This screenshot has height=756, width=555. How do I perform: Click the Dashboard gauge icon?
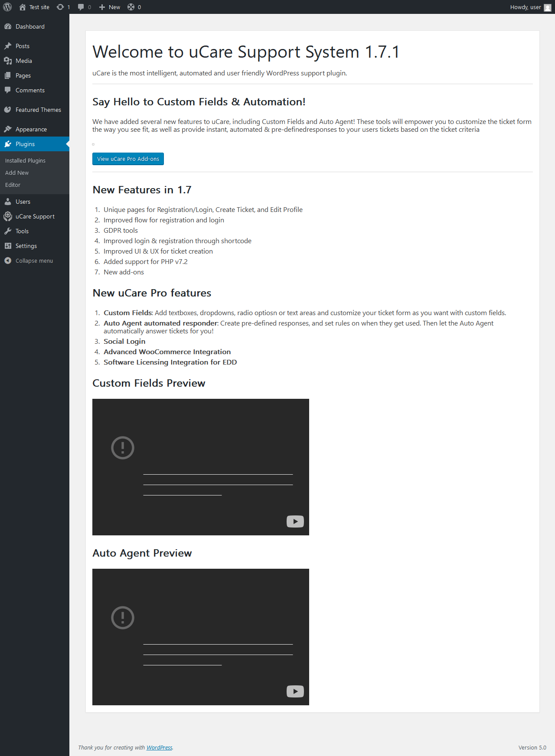tap(8, 26)
